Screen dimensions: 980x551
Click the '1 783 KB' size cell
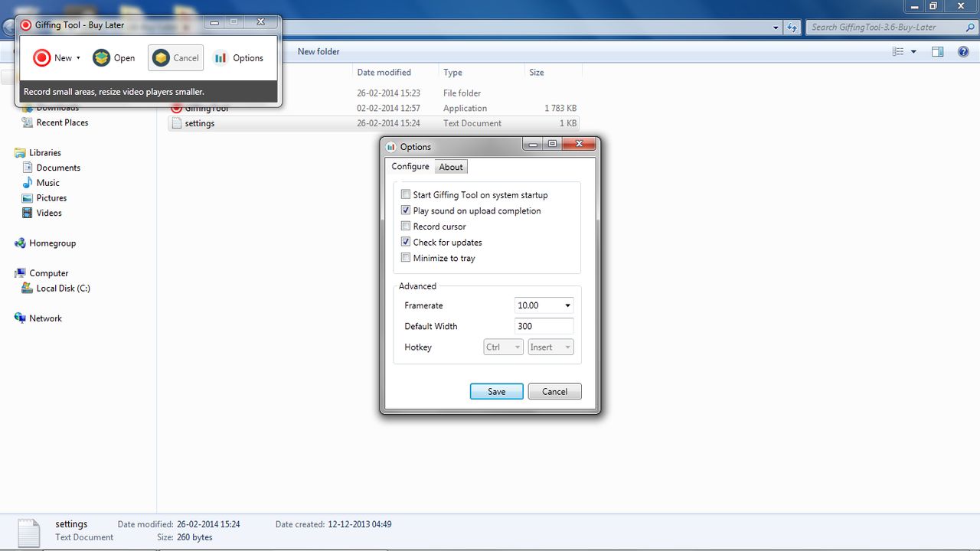point(560,109)
